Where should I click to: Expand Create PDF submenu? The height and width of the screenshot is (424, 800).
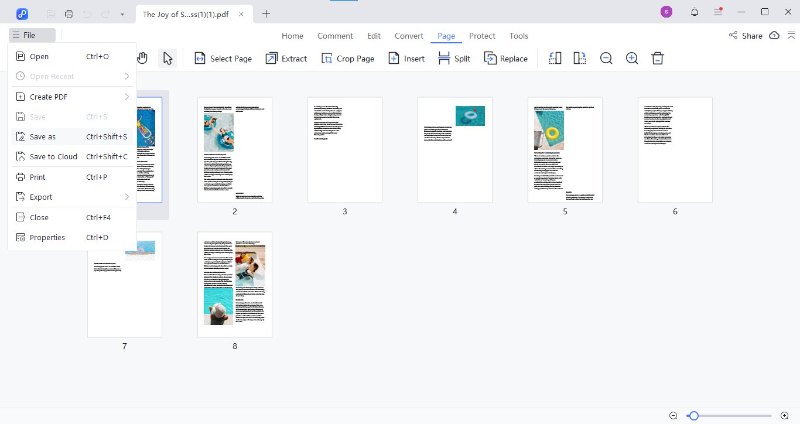(x=72, y=96)
